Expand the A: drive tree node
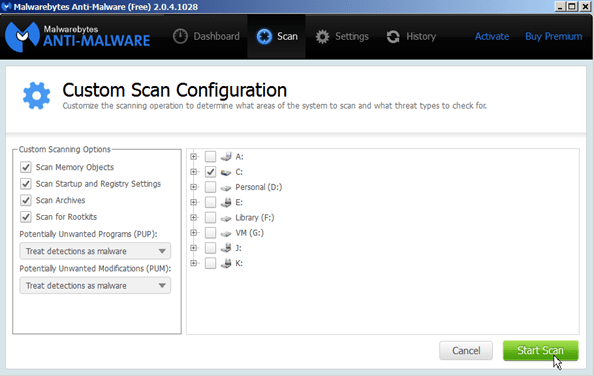 coord(194,156)
